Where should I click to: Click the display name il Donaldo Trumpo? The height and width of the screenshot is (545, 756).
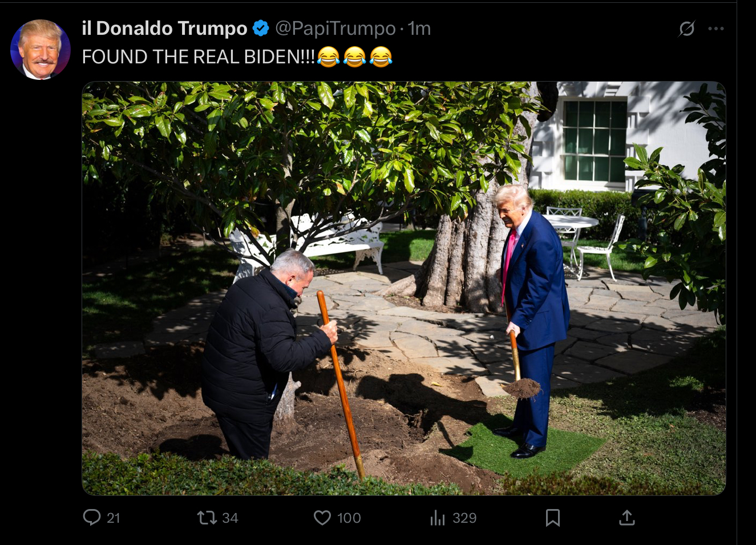click(x=164, y=28)
